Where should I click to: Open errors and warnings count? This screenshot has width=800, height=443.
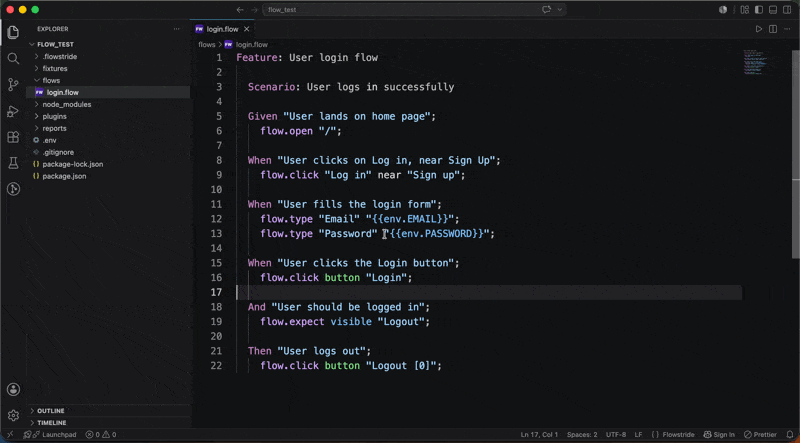(x=101, y=435)
